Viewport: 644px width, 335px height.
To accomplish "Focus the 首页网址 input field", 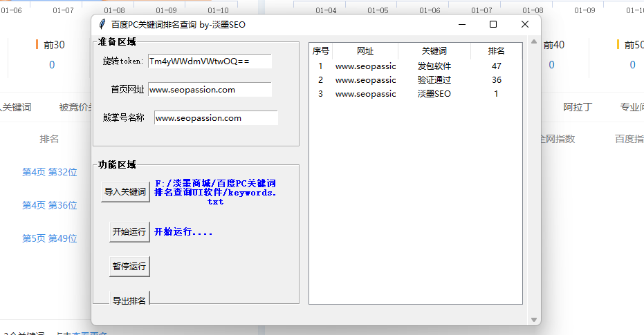I will (210, 89).
